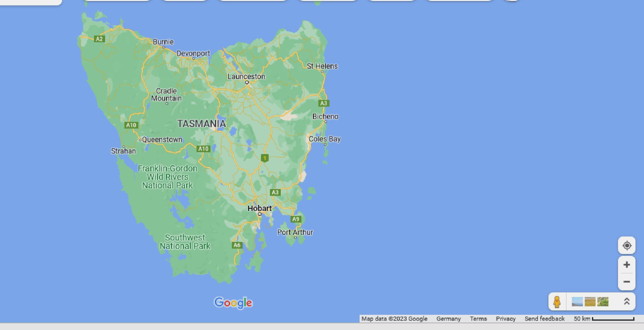The width and height of the screenshot is (644, 330).
Task: Open the first coastal photo thumbnail
Action: [x=577, y=302]
